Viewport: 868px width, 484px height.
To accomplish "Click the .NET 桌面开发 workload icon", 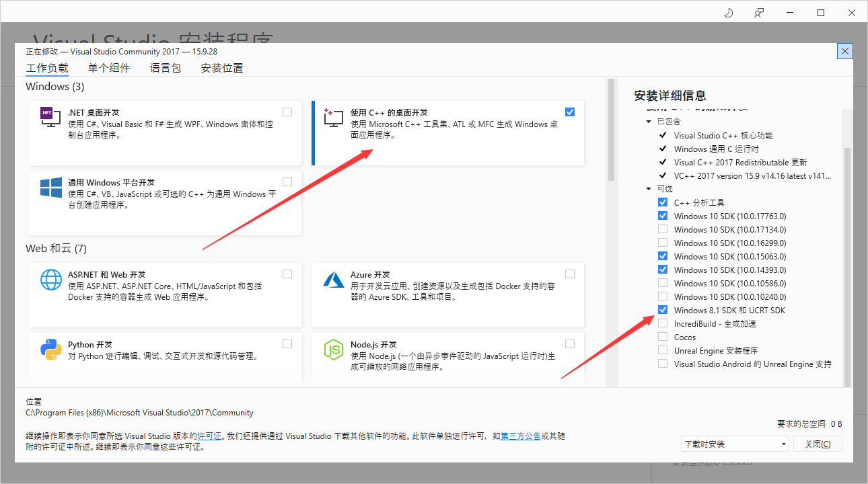I will coord(51,118).
